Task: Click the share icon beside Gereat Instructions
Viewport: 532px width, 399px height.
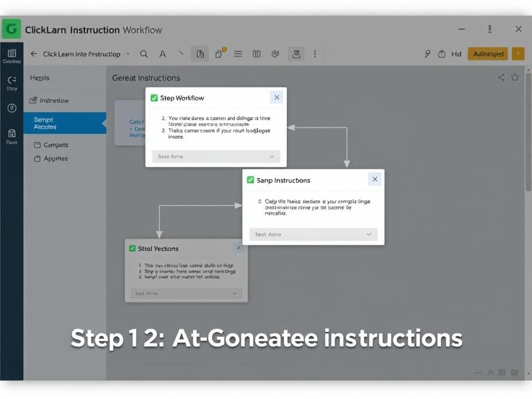Action: [x=501, y=77]
